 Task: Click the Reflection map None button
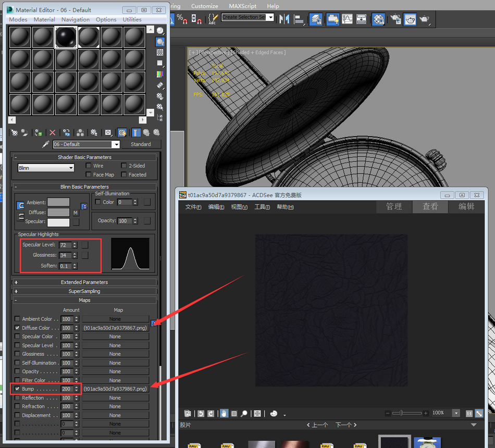(115, 398)
